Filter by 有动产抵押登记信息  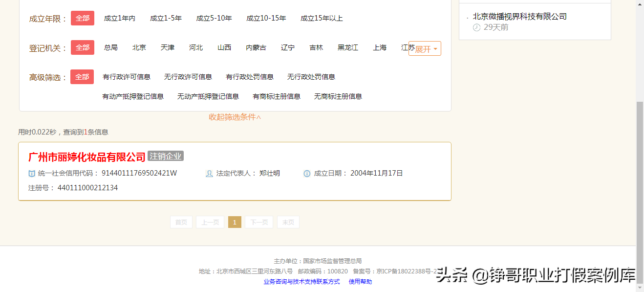pyautogui.click(x=133, y=96)
